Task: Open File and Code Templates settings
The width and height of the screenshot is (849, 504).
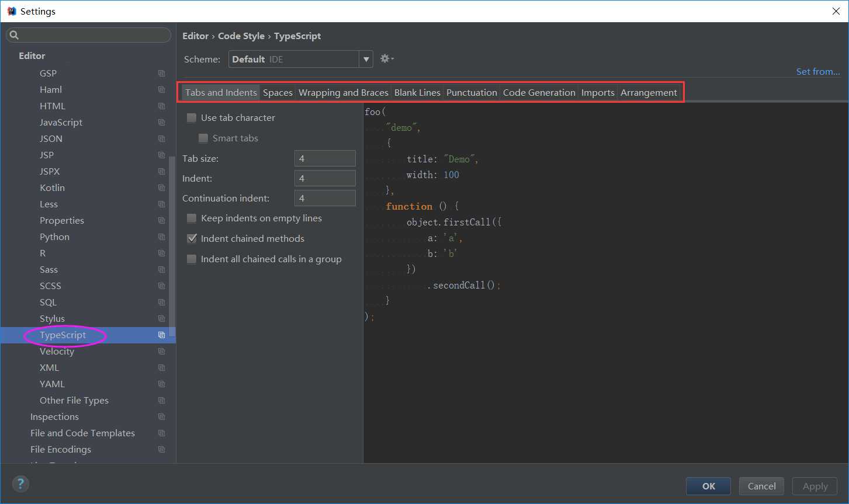Action: pos(82,433)
